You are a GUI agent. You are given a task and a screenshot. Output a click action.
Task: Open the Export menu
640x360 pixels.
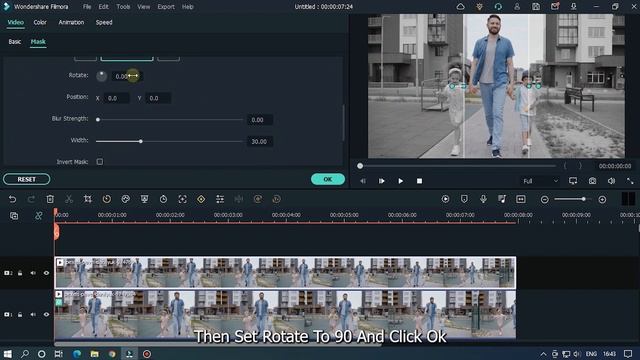pos(166,7)
